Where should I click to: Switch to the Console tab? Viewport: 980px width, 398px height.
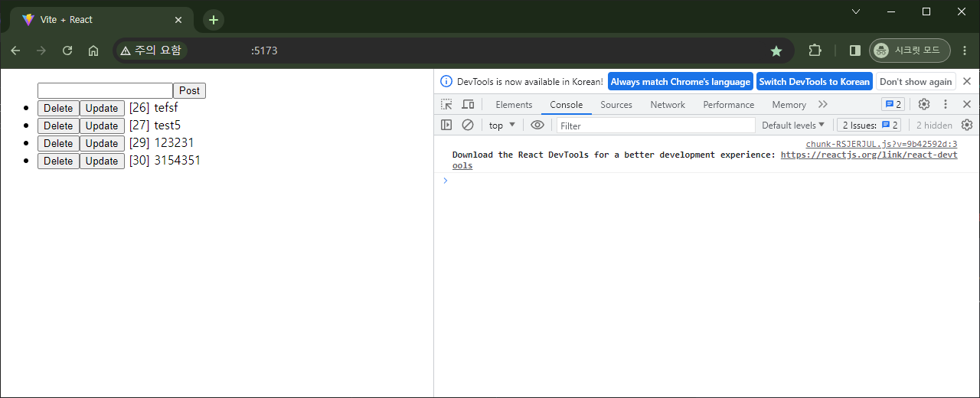(567, 105)
